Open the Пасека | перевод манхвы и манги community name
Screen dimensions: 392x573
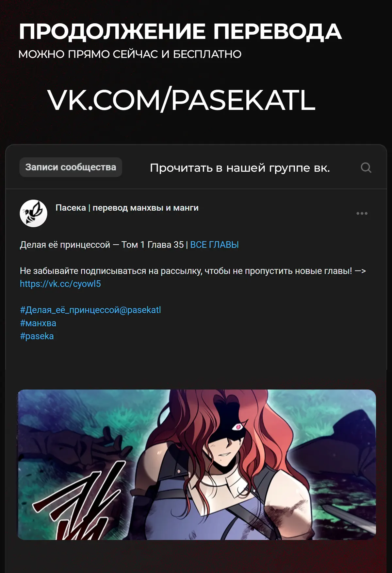pyautogui.click(x=127, y=208)
